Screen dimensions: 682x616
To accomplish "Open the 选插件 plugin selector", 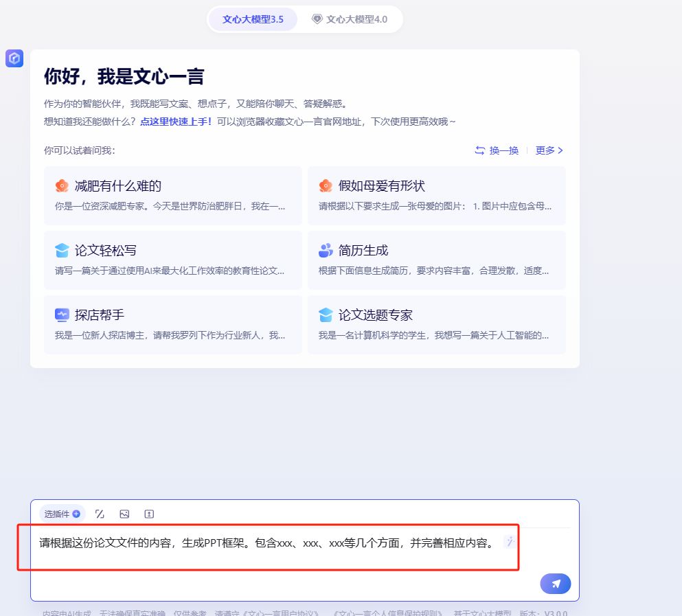I will pos(62,514).
